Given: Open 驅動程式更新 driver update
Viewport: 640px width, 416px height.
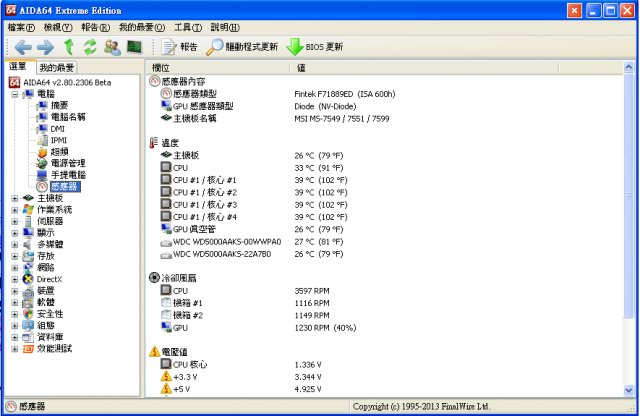Looking at the screenshot, I should coord(242,47).
